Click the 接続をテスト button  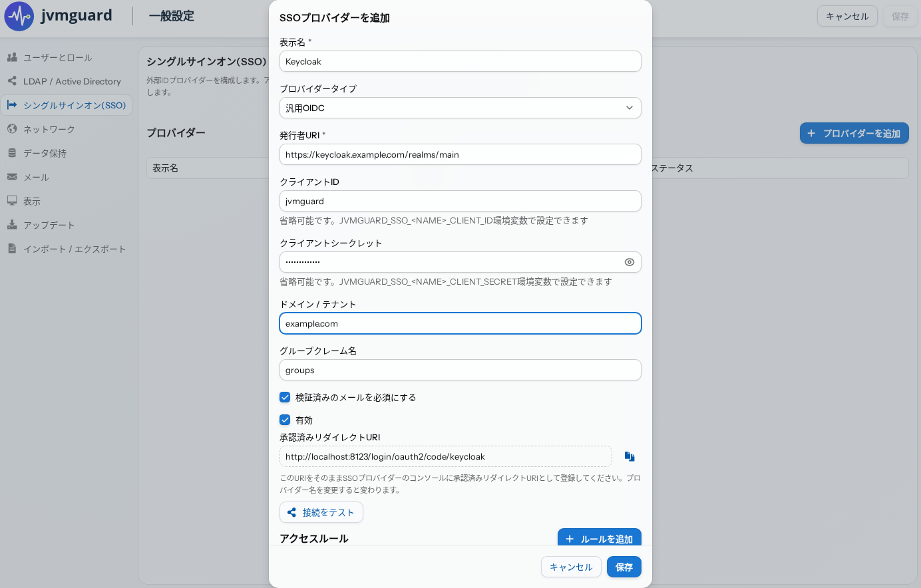(321, 512)
